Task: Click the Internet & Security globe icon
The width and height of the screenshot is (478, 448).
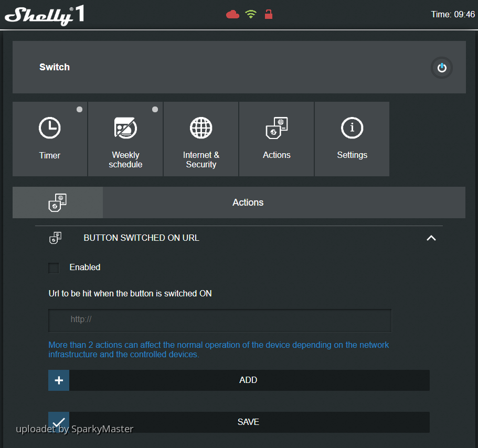Action: pos(201,127)
